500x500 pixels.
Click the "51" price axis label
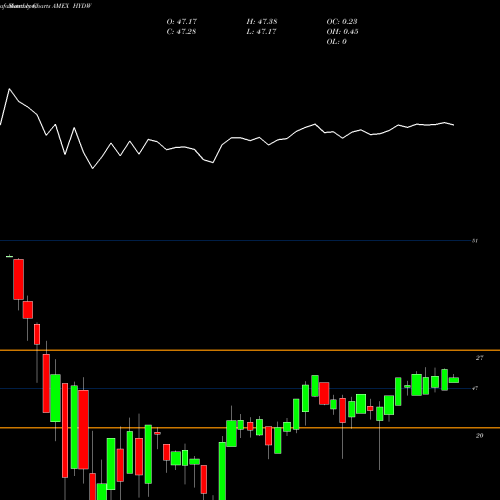click(x=475, y=241)
